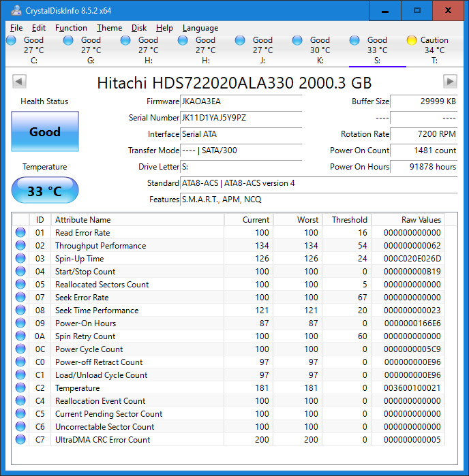469x476 pixels.
Task: Click raw value 003600100021
Action: (x=412, y=387)
